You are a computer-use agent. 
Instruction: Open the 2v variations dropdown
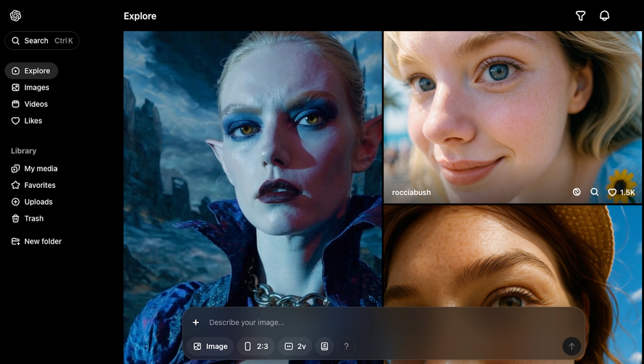[295, 346]
